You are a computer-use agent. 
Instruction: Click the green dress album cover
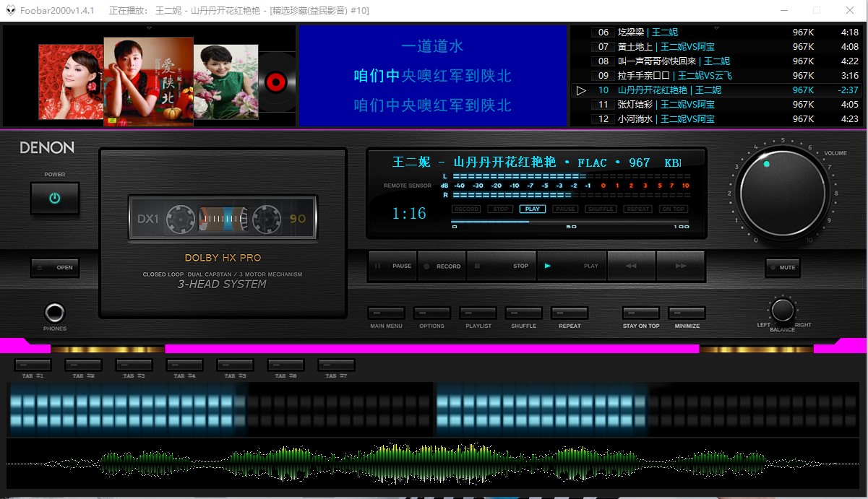(225, 82)
